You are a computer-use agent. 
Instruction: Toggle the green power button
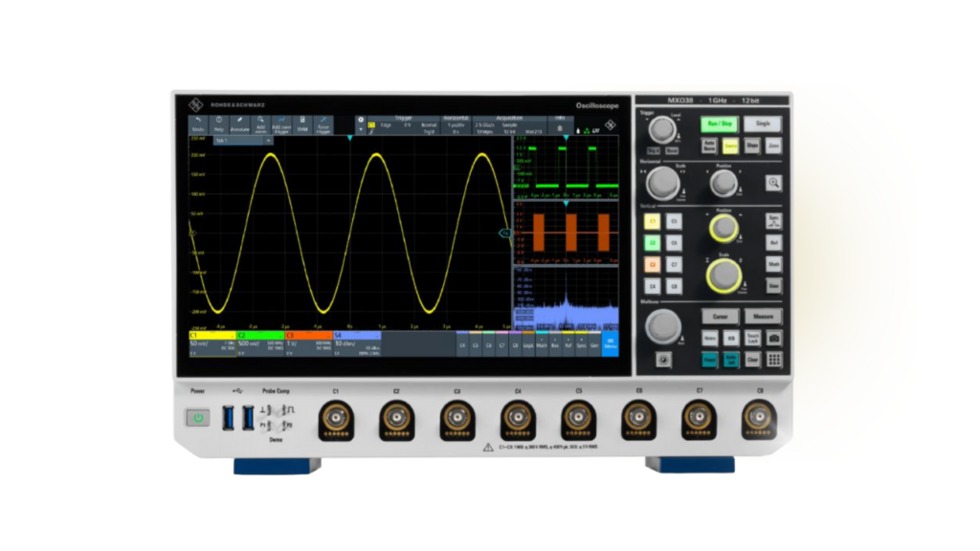[198, 418]
